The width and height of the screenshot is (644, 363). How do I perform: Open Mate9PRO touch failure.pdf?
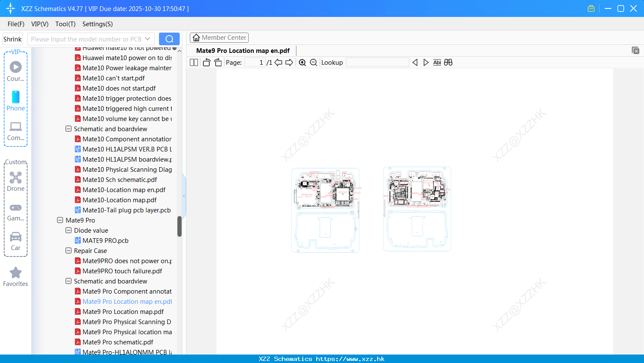[x=122, y=271]
